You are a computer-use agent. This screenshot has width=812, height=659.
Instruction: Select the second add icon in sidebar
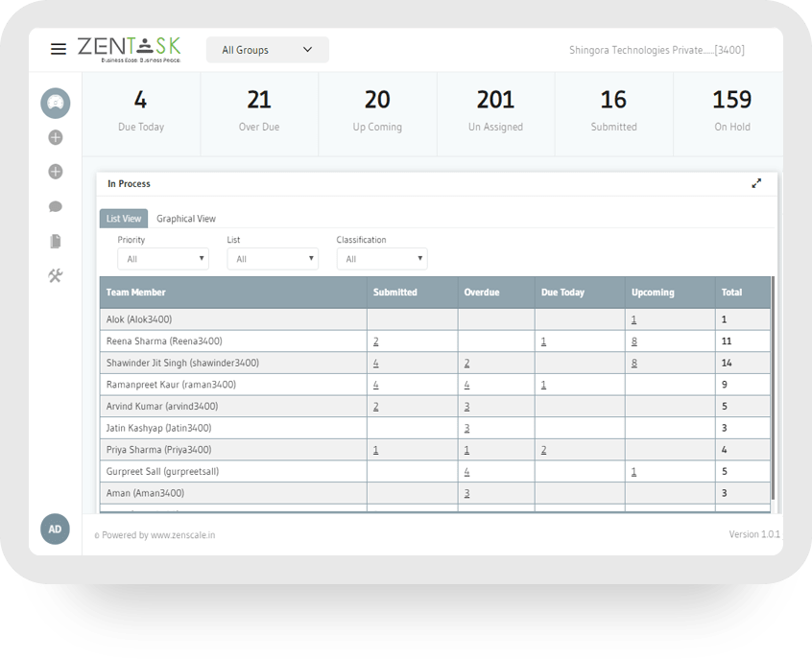tap(55, 172)
